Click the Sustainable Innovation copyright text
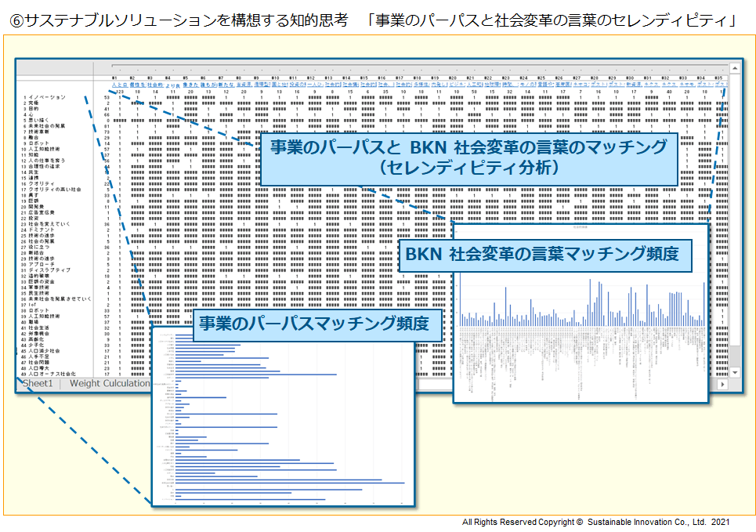This screenshot has height=532, width=756. click(595, 519)
